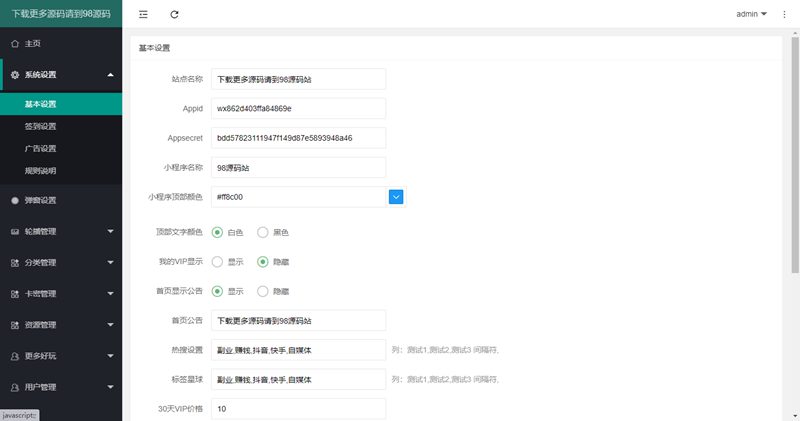The width and height of the screenshot is (800, 421).
Task: Click the 更多好玩 menu item
Action: (x=40, y=356)
